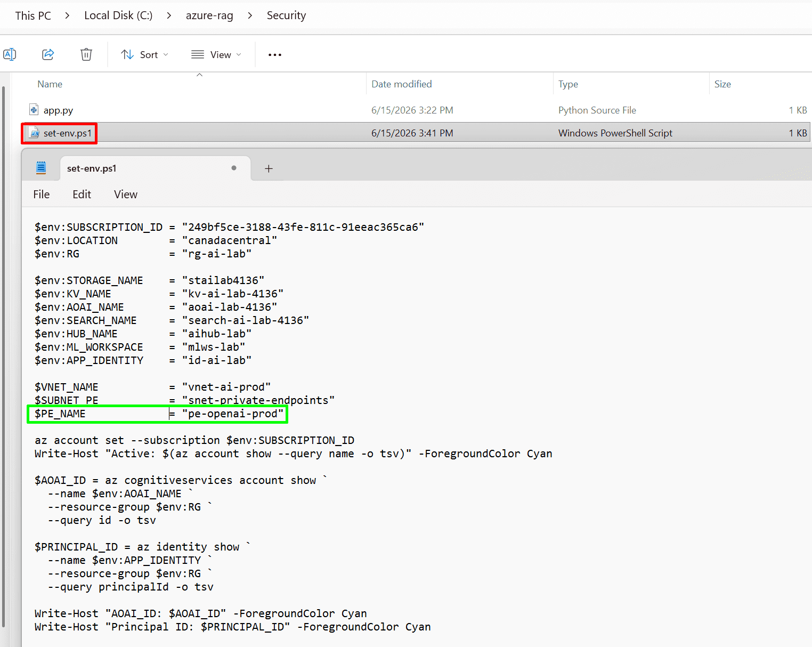This screenshot has height=647, width=812.
Task: Click the $PE_NAME variable
Action: tap(60, 414)
